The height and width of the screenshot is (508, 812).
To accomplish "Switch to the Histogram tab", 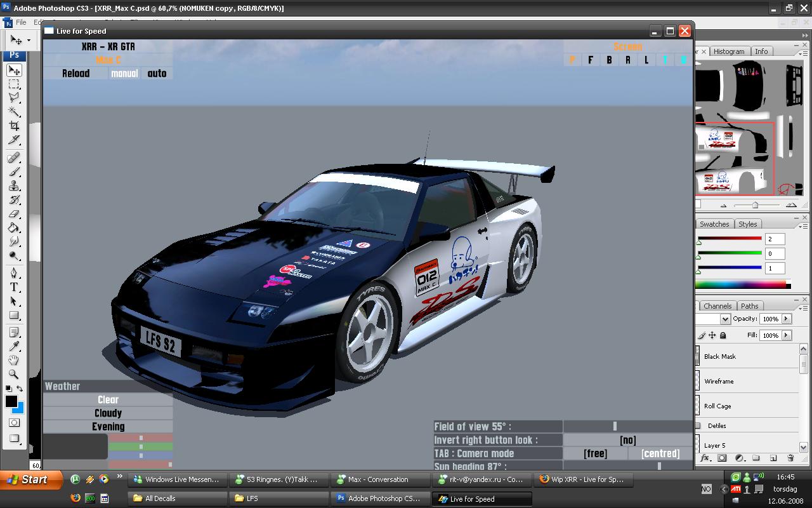I will click(x=728, y=51).
